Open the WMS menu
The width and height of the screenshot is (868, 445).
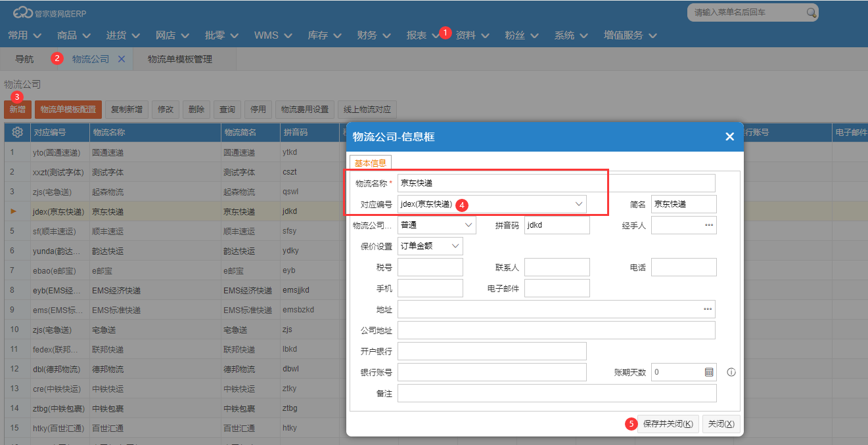(x=273, y=35)
